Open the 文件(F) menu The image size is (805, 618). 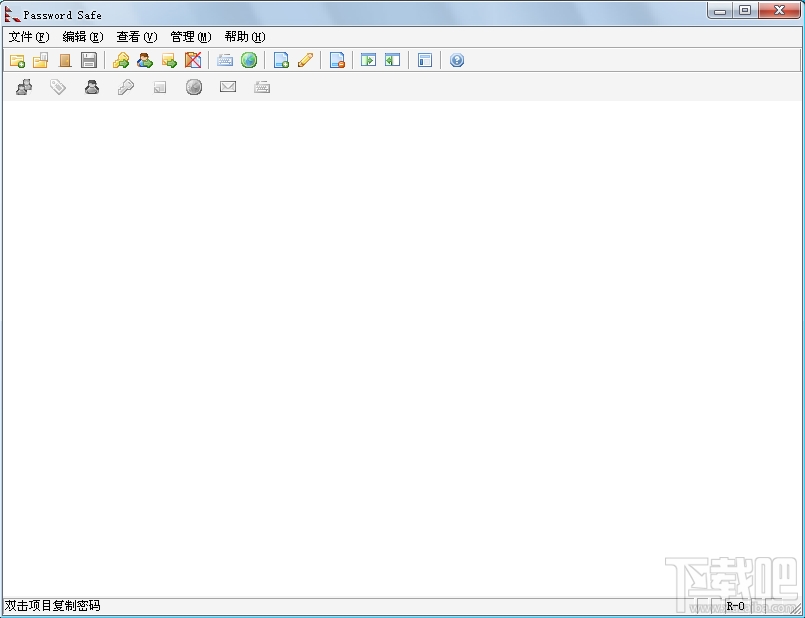pyautogui.click(x=29, y=37)
